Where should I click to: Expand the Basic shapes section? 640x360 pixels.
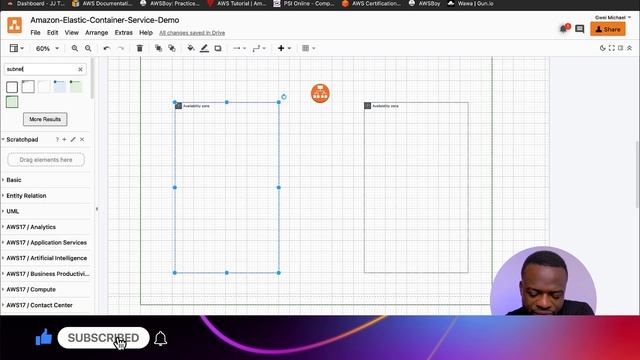[14, 180]
